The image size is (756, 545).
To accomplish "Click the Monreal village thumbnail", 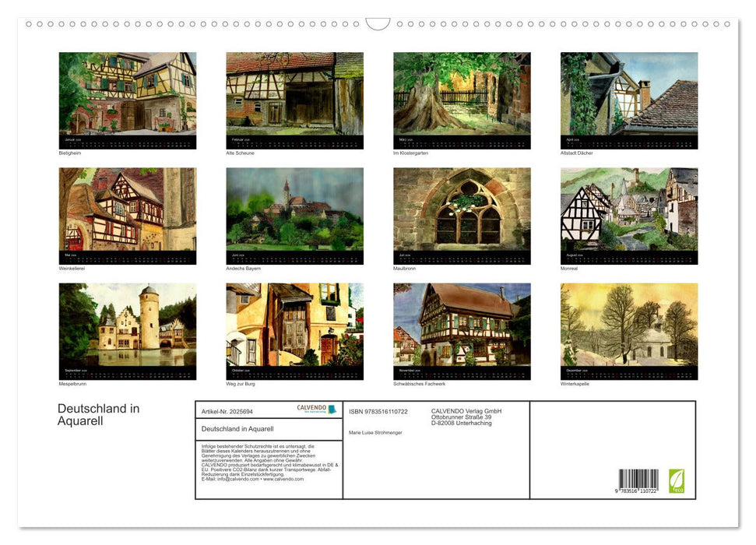I will pyautogui.click(x=629, y=210).
